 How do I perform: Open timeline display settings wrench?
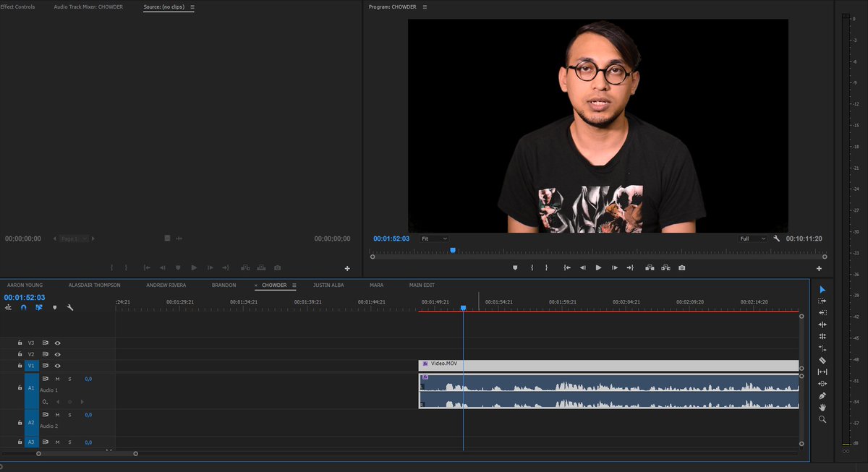click(70, 307)
